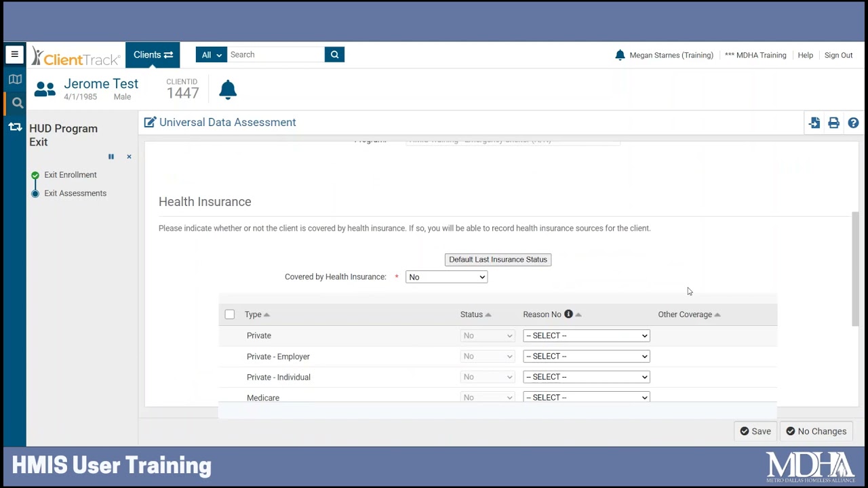This screenshot has width=868, height=488.
Task: Click in the Search text field
Action: pyautogui.click(x=275, y=55)
